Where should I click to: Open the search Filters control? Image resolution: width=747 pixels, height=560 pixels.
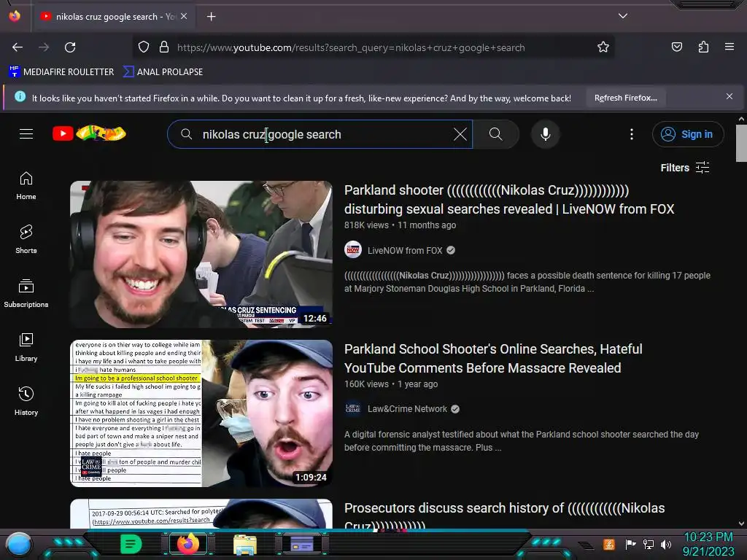point(685,168)
